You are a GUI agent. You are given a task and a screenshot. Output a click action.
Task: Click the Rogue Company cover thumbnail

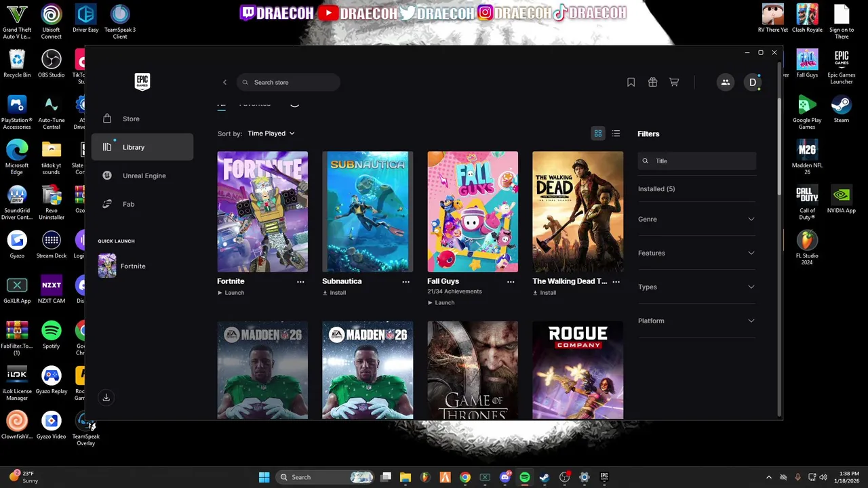coord(578,370)
